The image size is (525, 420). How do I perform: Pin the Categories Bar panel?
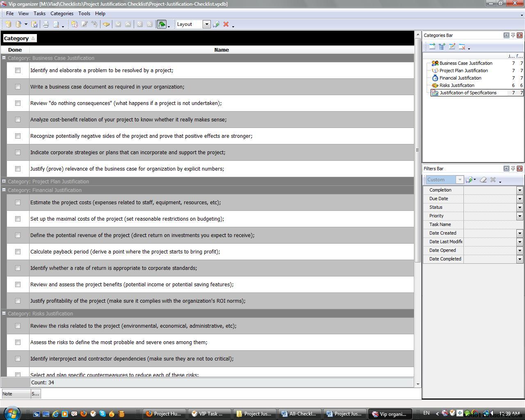click(513, 35)
